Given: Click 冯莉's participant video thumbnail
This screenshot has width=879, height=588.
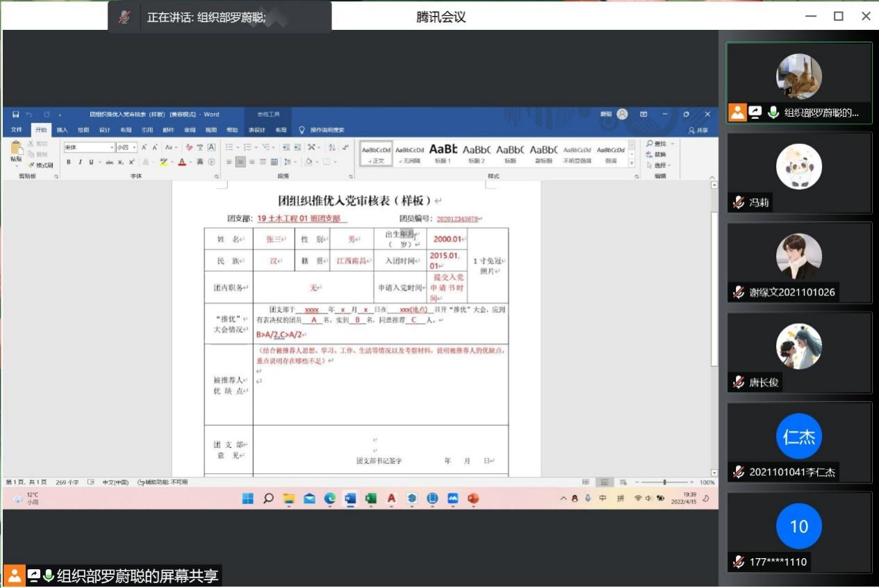Looking at the screenshot, I should point(799,172).
